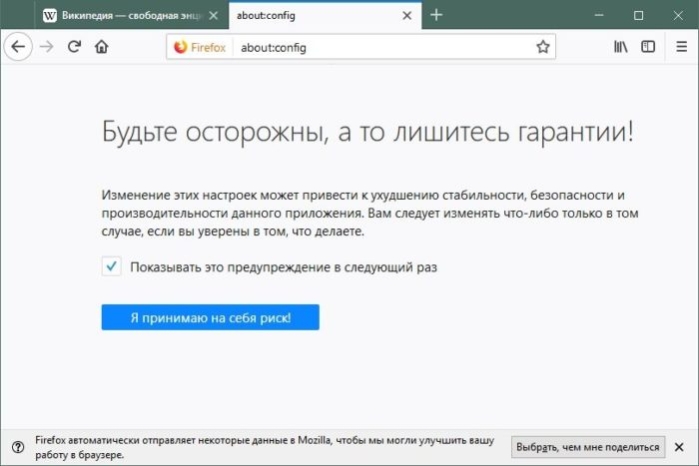Click the Firefox identity icon in address bar
Image resolution: width=699 pixels, height=466 pixels.
click(200, 47)
